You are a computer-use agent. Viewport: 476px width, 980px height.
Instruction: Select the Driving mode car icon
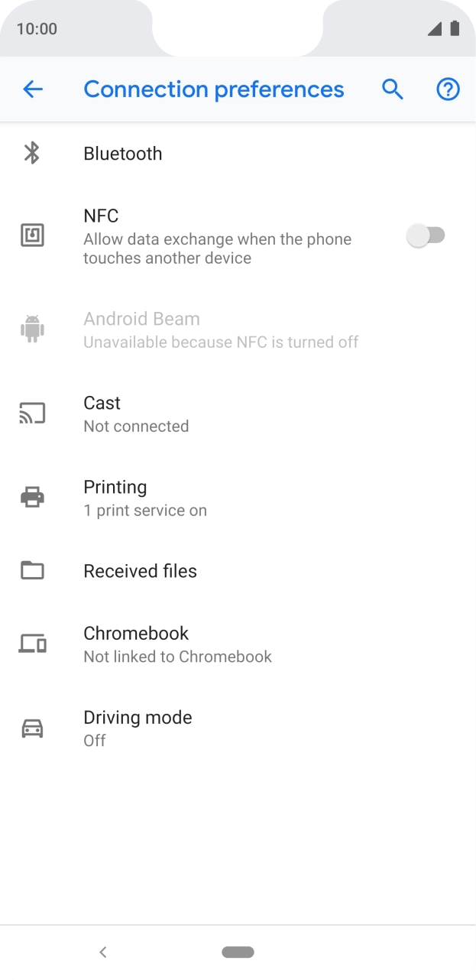pos(32,727)
